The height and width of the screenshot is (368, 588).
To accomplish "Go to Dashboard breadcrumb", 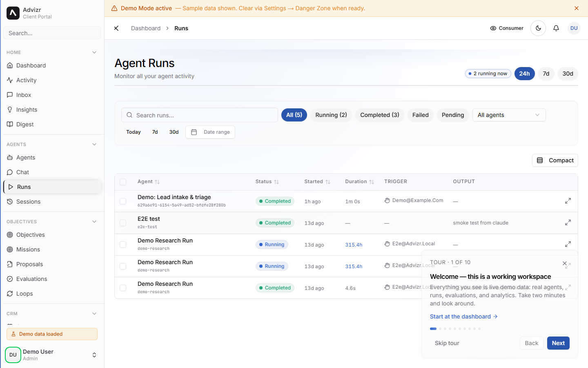I will point(146,28).
